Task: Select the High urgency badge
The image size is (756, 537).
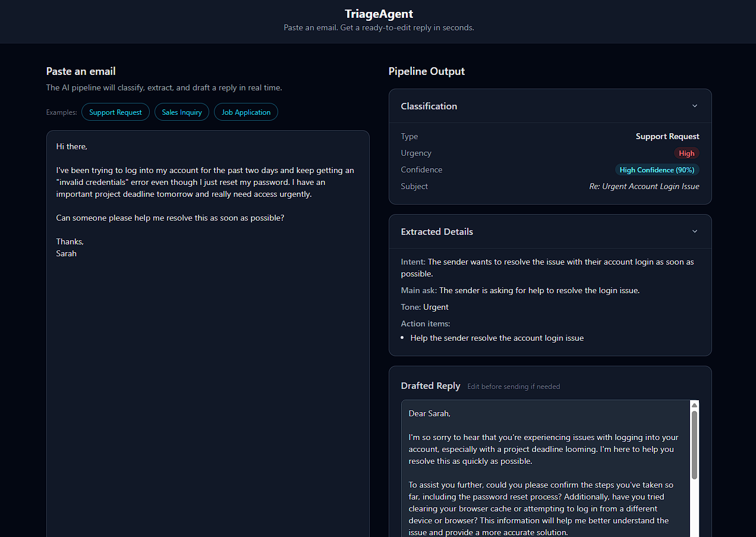Action: [x=686, y=153]
